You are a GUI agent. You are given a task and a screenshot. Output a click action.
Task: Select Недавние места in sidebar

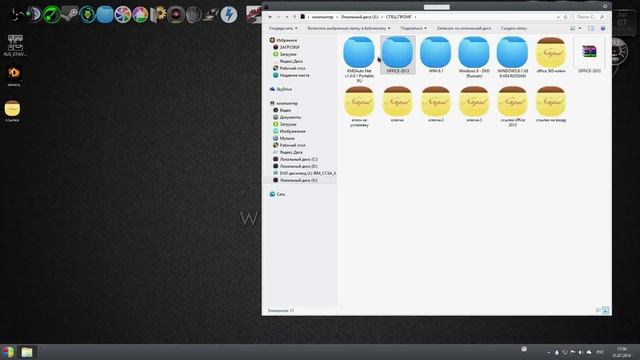(291, 75)
